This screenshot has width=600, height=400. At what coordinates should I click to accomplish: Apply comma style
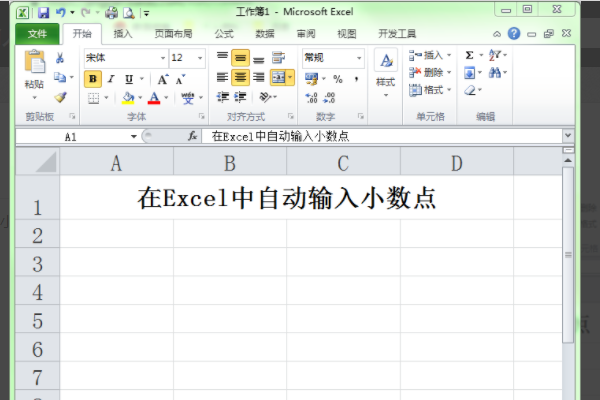click(x=356, y=79)
